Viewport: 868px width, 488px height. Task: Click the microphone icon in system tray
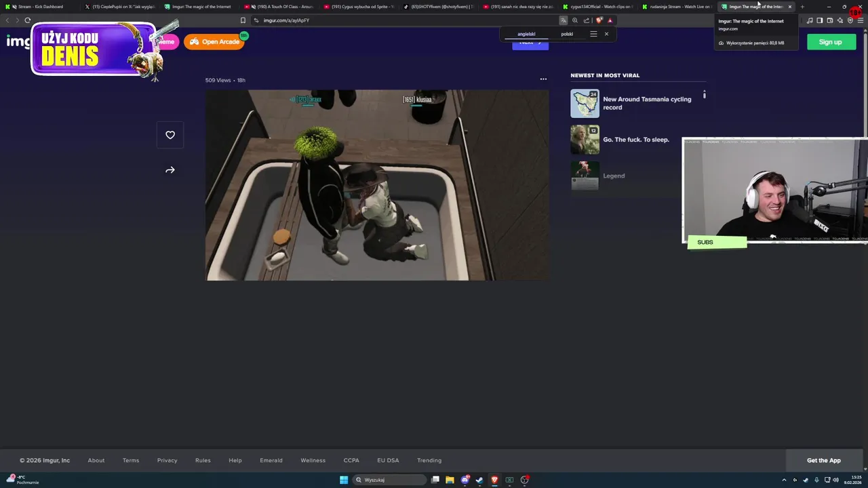pyautogui.click(x=816, y=480)
